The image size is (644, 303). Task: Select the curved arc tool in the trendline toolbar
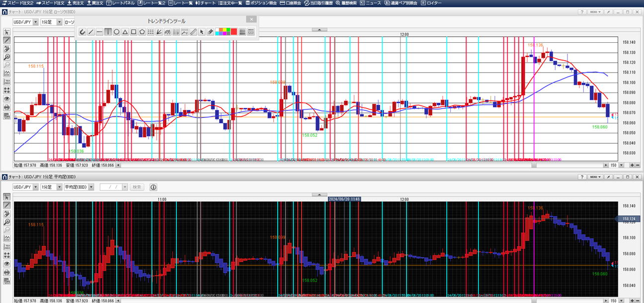82,32
